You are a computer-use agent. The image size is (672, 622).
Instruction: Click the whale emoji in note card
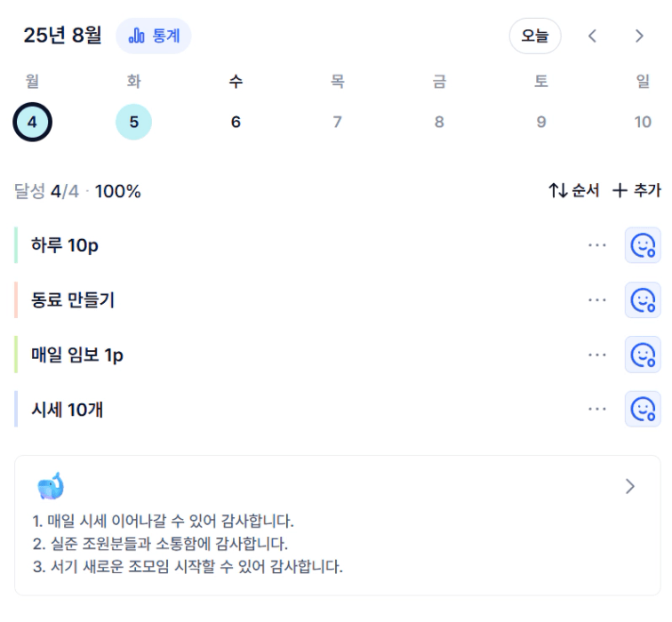click(51, 486)
